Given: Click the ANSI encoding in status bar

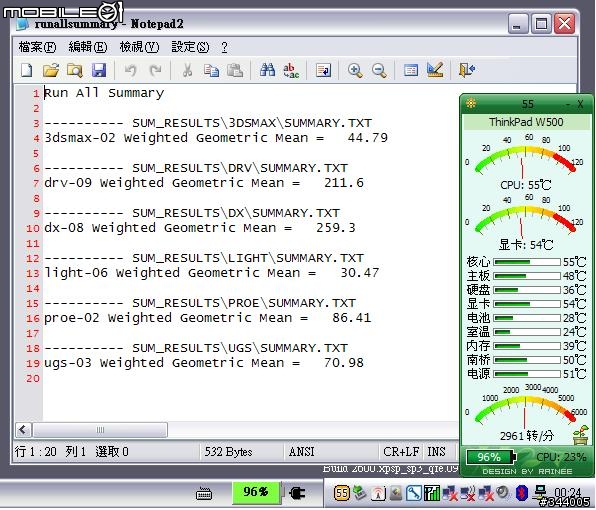Looking at the screenshot, I should coord(301,451).
